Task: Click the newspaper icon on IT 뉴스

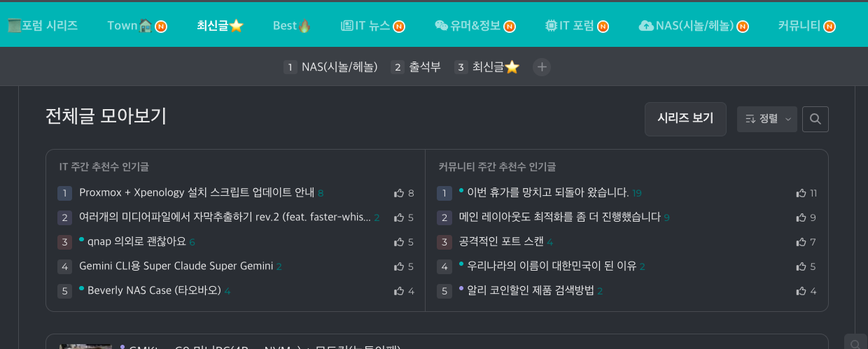Action: click(x=347, y=26)
